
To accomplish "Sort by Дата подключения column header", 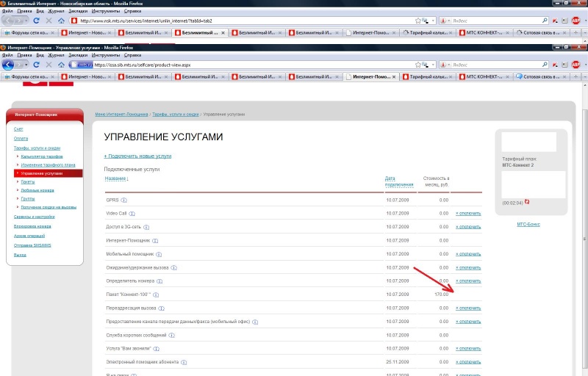I will (x=394, y=181).
